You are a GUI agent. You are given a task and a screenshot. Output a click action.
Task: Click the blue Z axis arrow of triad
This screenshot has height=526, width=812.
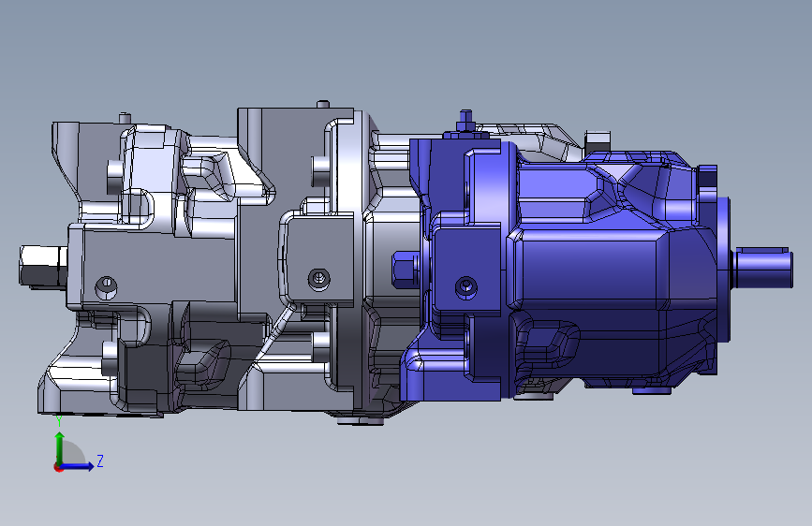[78, 466]
